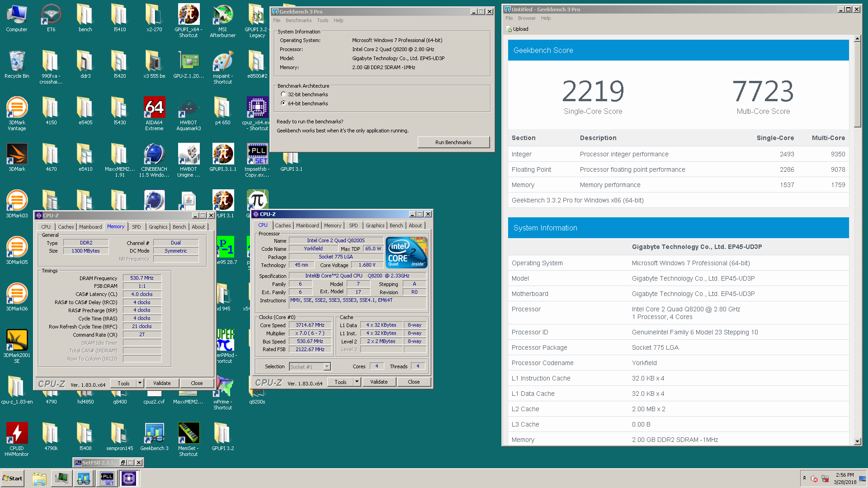Open the Recycle Bin icon

[x=17, y=65]
